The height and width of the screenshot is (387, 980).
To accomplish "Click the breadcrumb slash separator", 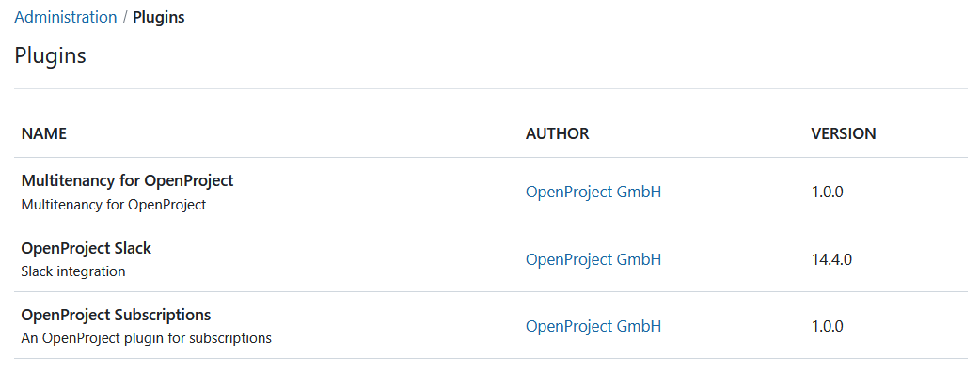I will point(125,17).
